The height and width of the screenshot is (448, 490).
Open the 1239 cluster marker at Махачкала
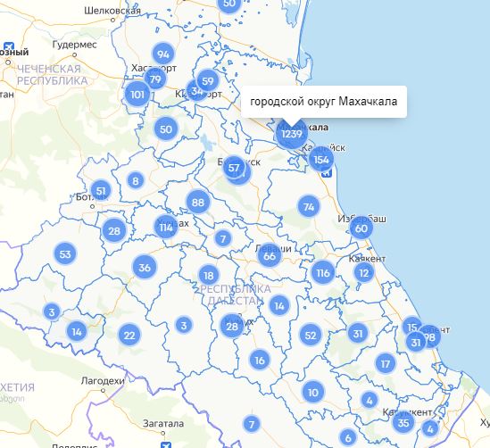(x=292, y=134)
